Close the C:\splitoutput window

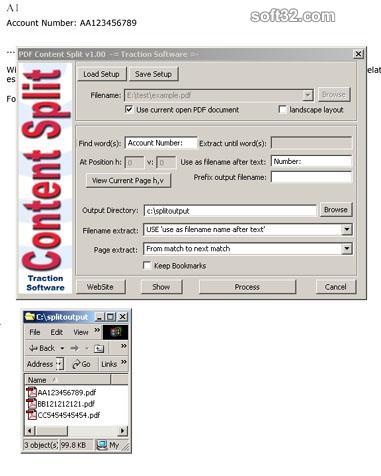123,317
